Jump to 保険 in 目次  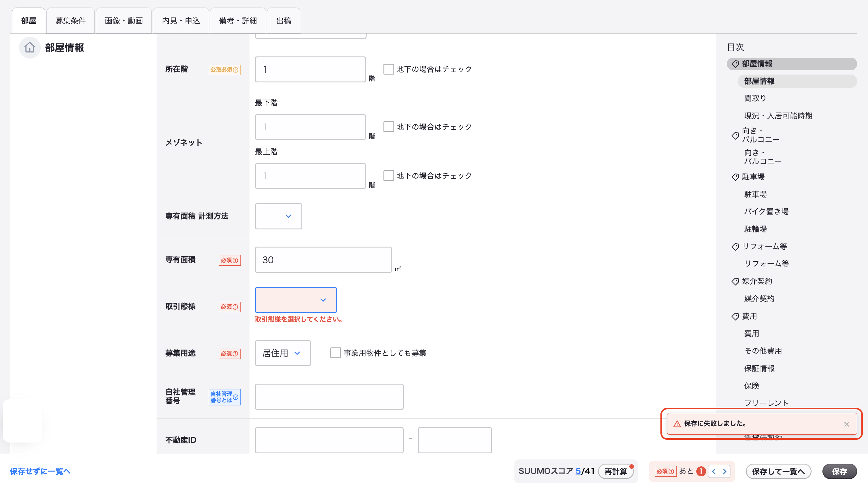click(752, 386)
